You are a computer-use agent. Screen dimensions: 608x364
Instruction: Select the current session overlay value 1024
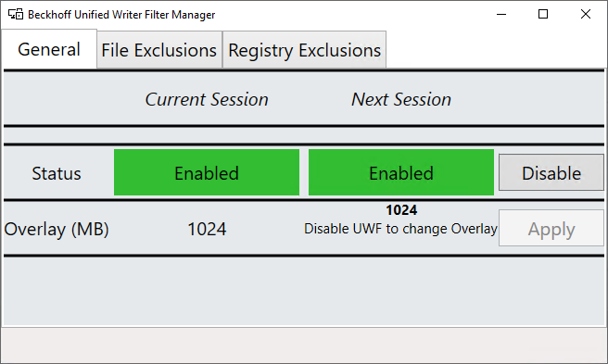coord(207,229)
